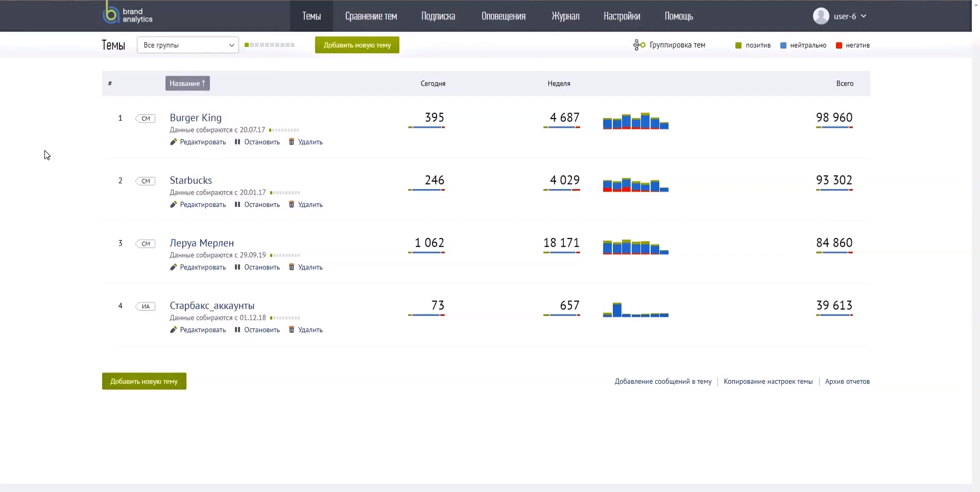Open the Все группы dropdown
This screenshot has width=980, height=492.
[188, 45]
